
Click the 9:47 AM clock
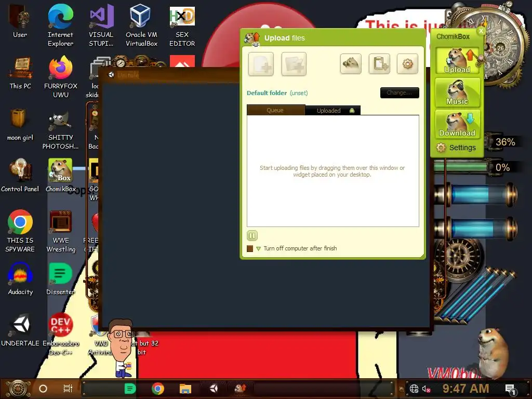coord(465,389)
